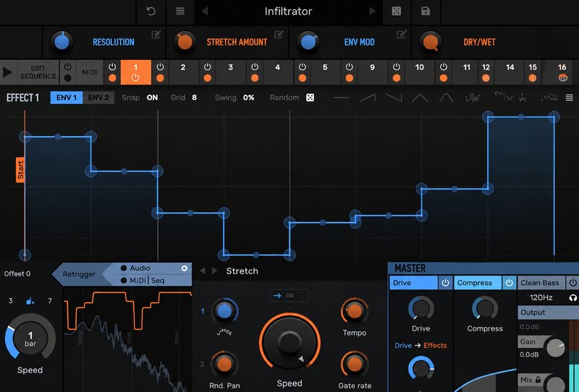
Task: Change the Swing 0% value
Action: coord(248,98)
